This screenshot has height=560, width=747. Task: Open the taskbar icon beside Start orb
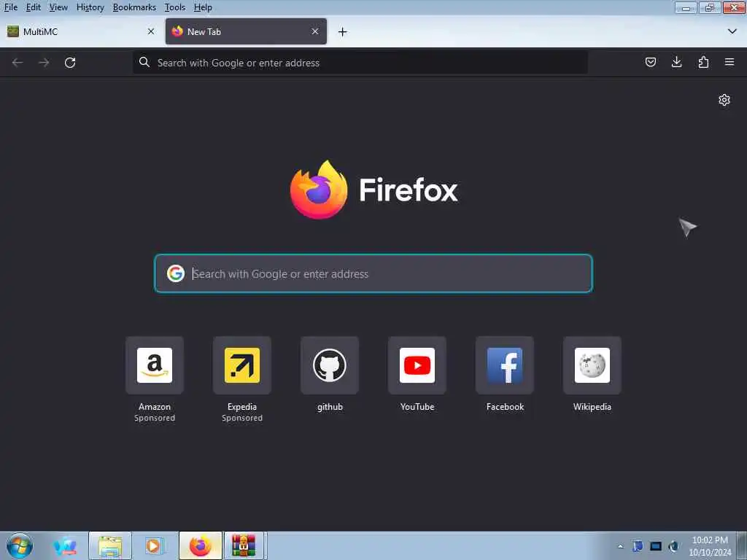pos(65,545)
